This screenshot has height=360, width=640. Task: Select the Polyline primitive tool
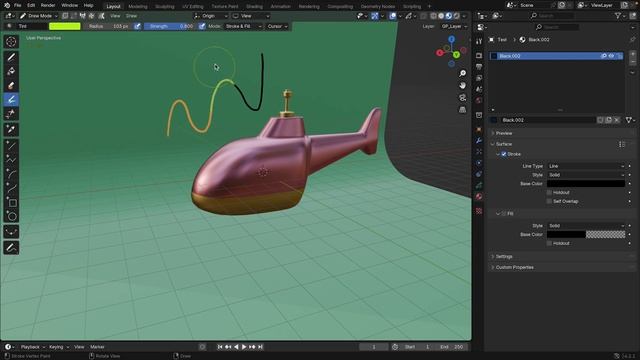[11, 159]
